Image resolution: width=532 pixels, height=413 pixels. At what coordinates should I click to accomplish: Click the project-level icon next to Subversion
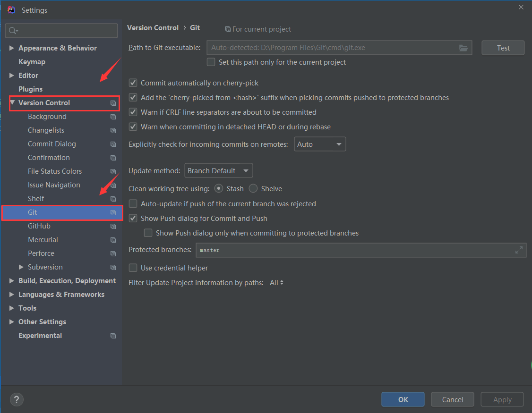113,267
